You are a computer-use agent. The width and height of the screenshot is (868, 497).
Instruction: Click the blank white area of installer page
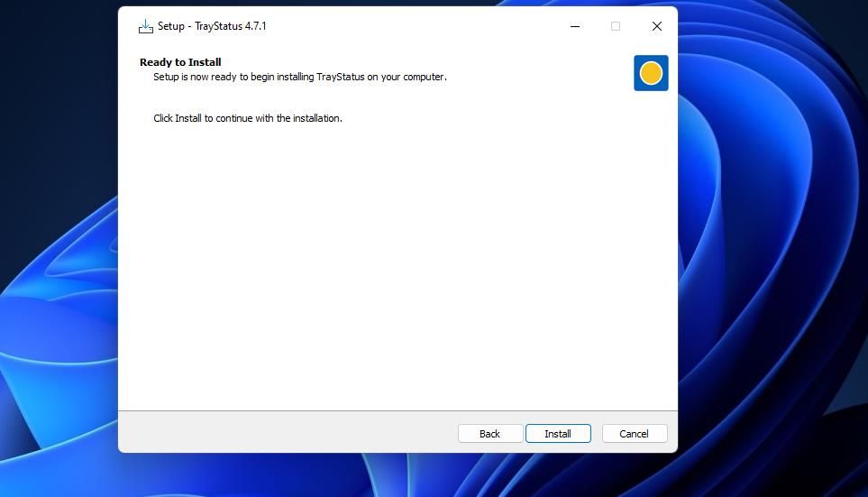[397, 271]
